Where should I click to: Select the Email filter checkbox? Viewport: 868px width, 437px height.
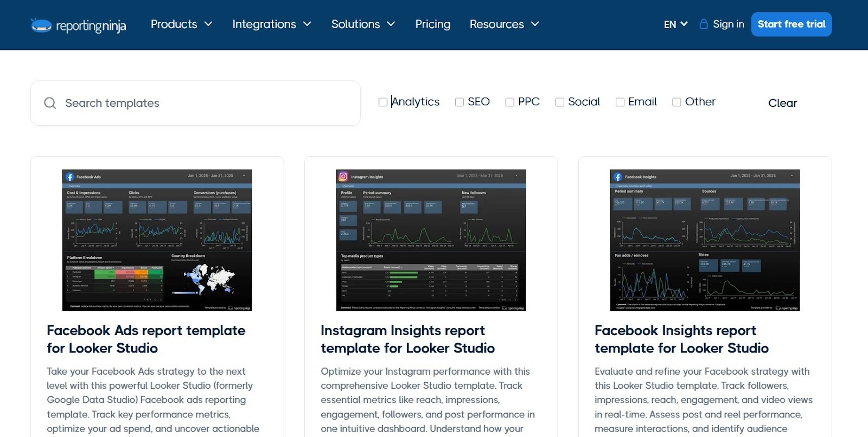click(620, 102)
